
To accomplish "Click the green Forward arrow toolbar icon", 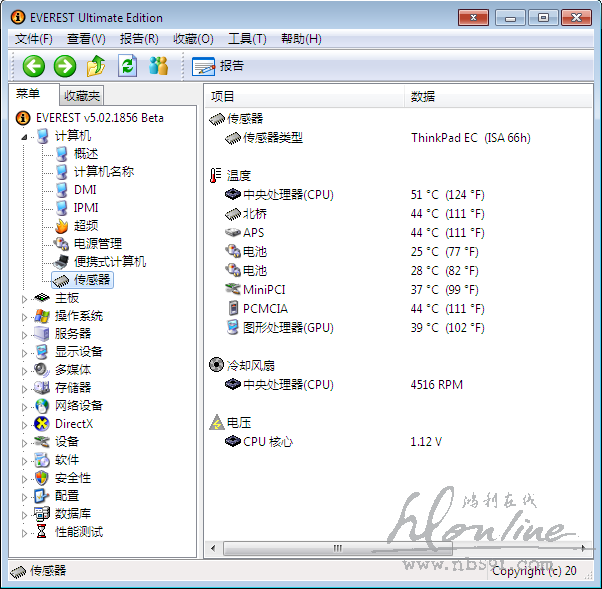I will [x=65, y=66].
